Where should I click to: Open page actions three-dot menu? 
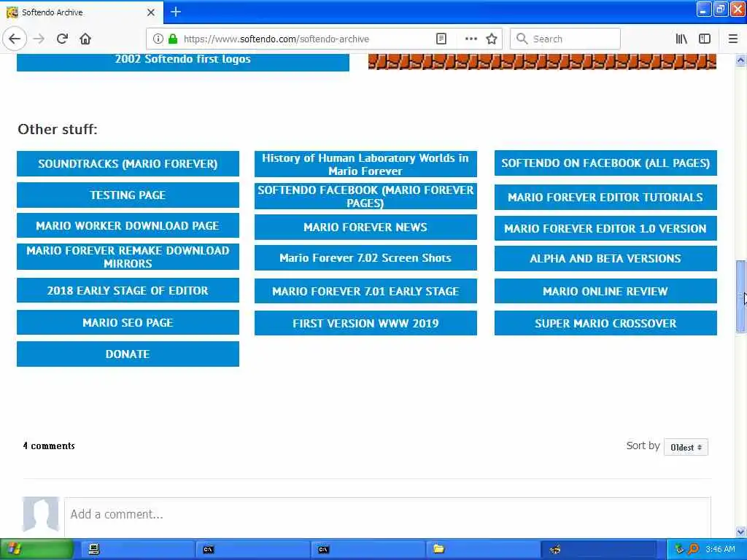471,39
